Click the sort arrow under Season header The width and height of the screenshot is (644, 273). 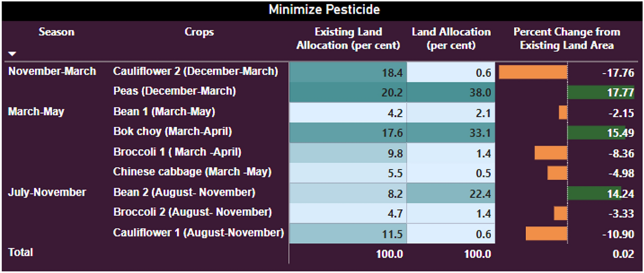click(12, 54)
